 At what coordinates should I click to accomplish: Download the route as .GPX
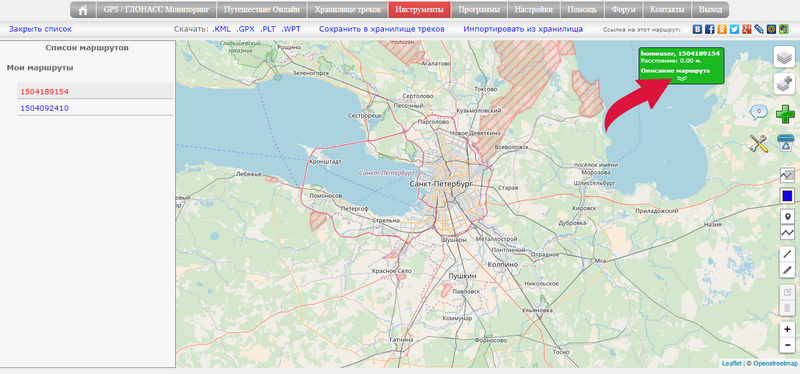click(x=245, y=29)
